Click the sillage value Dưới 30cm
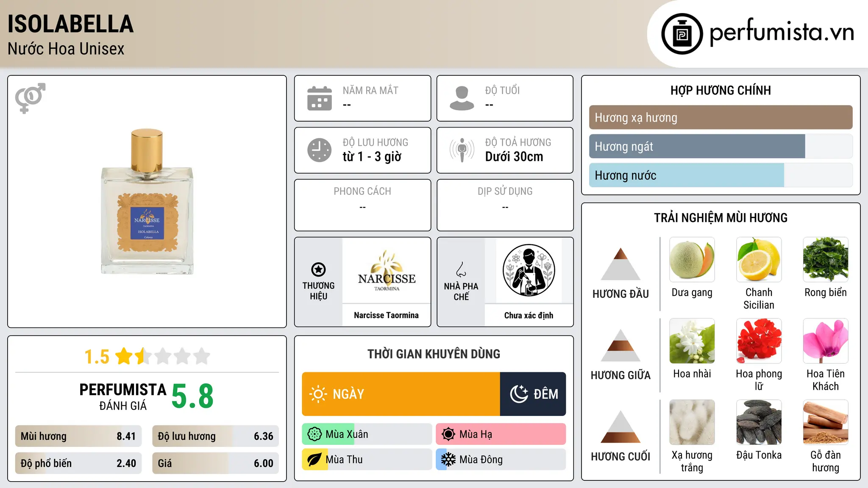This screenshot has height=488, width=868. coord(514,157)
